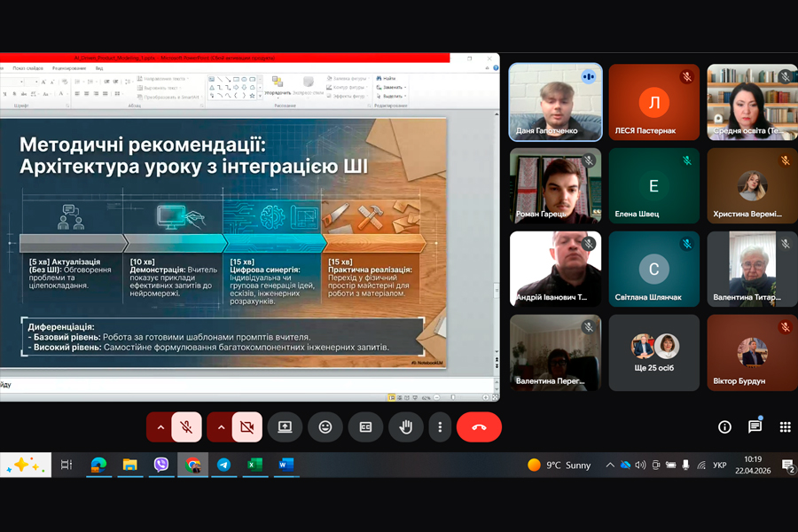
Task: Open Выровнять текст align text menu
Action: [159, 88]
